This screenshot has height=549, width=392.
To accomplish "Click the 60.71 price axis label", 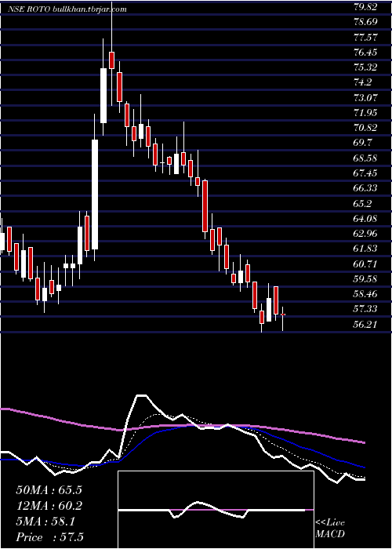I will (x=366, y=264).
